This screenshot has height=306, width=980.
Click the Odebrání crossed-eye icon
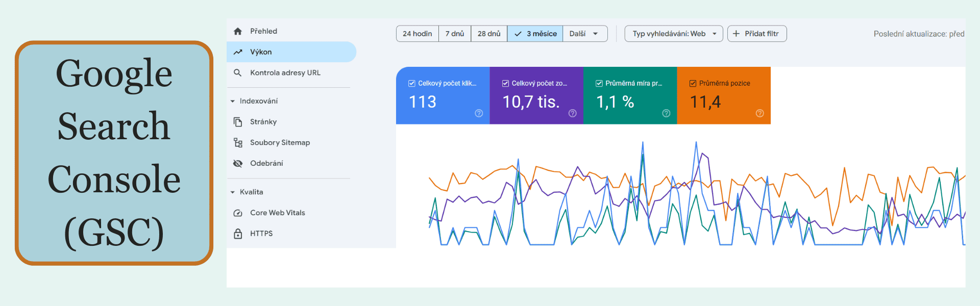coord(238,163)
